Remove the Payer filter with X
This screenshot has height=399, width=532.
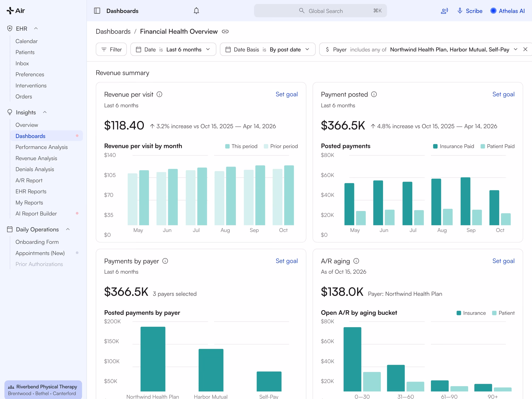coord(525,49)
